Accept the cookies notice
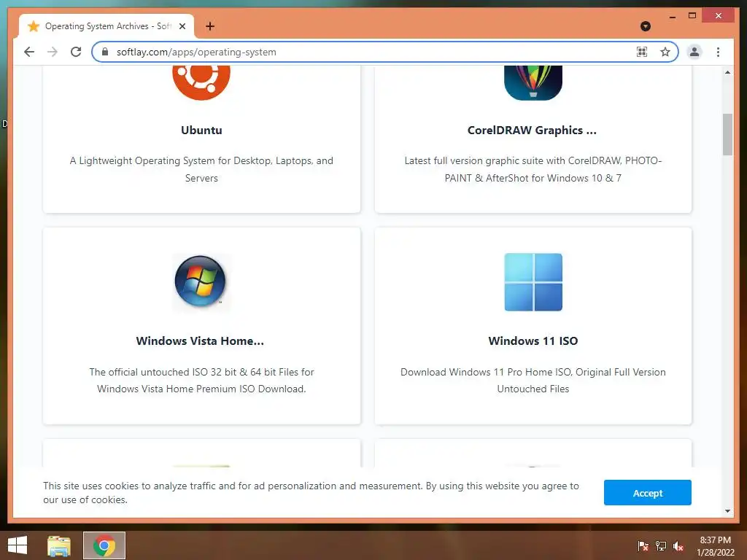The height and width of the screenshot is (560, 747). (648, 492)
